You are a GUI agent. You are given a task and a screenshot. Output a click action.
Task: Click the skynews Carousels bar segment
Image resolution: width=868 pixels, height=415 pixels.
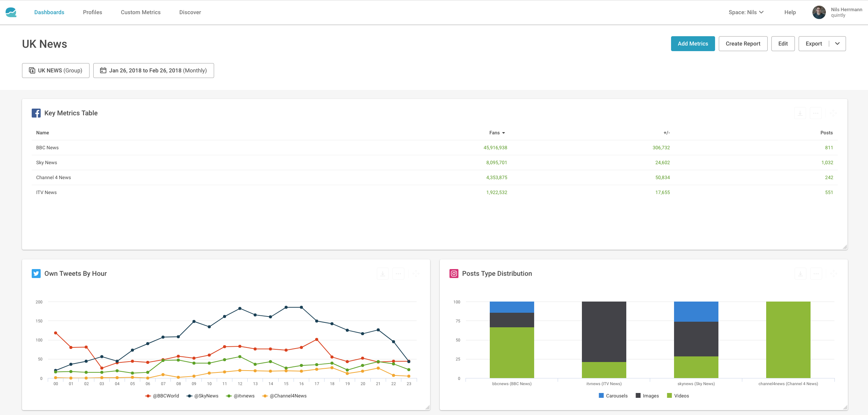tap(696, 312)
